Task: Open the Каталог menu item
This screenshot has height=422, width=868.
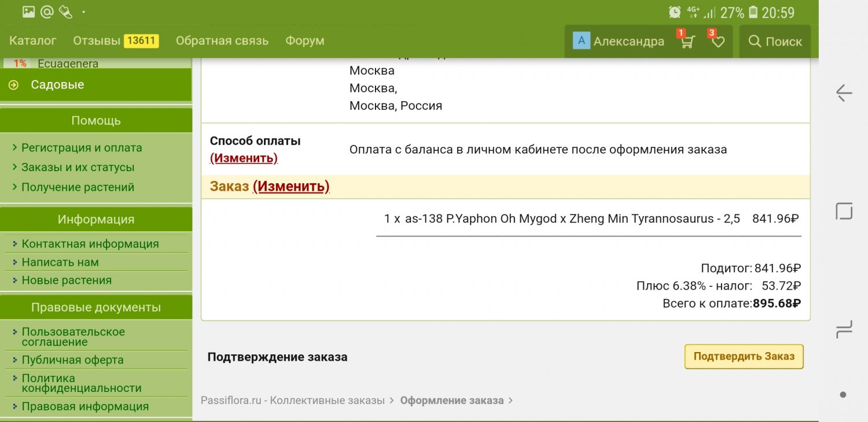Action: (x=33, y=40)
